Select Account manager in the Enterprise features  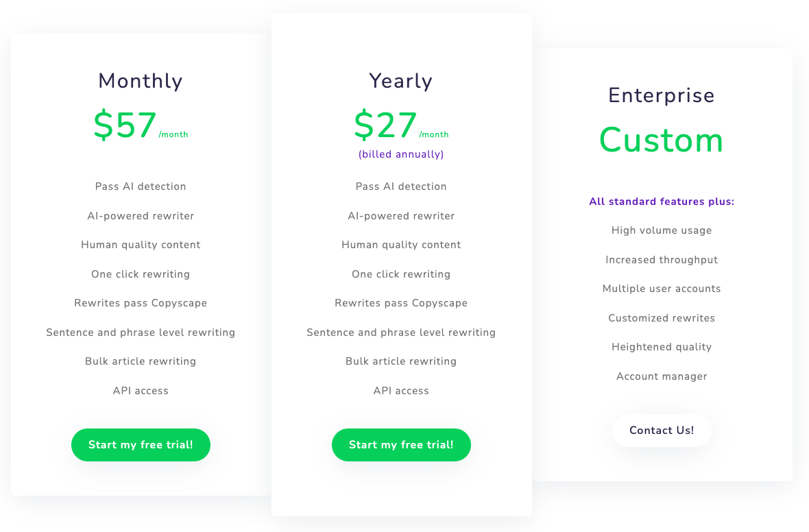(661, 376)
